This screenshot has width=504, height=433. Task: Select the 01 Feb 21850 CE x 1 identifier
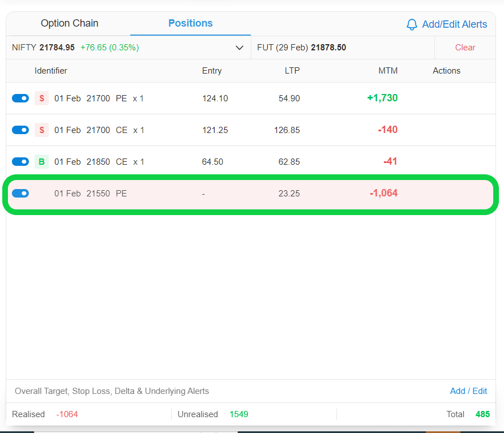[x=99, y=161]
